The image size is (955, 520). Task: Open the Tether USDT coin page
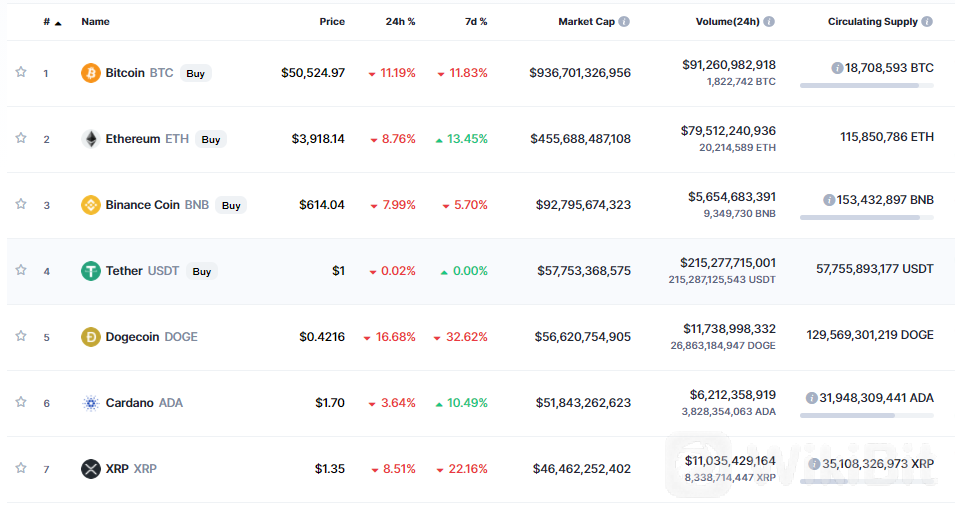(x=143, y=270)
